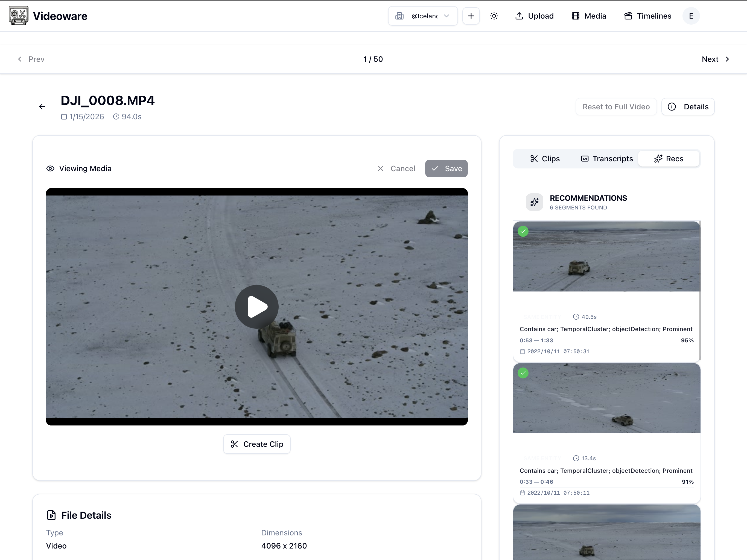Click the Create Clip scissors button
The height and width of the screenshot is (560, 747).
(257, 444)
